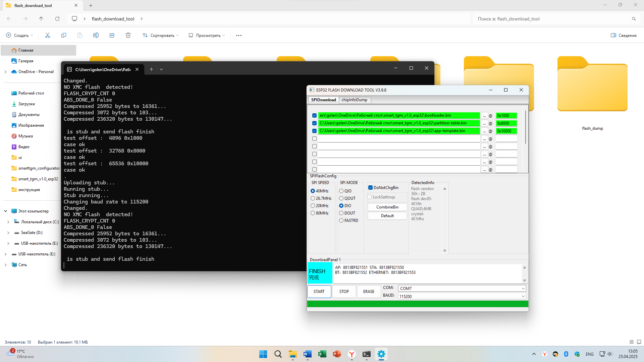Select the 80MHz SPI speed option

coord(313,213)
